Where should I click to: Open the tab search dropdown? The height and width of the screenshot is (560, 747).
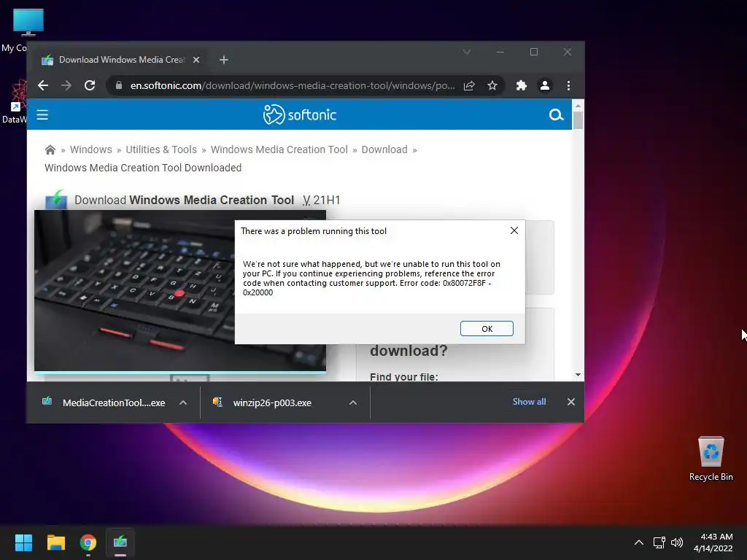[x=467, y=52]
